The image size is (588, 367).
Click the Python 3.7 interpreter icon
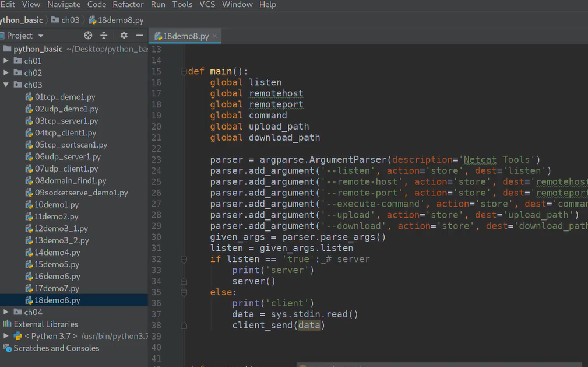coord(18,336)
